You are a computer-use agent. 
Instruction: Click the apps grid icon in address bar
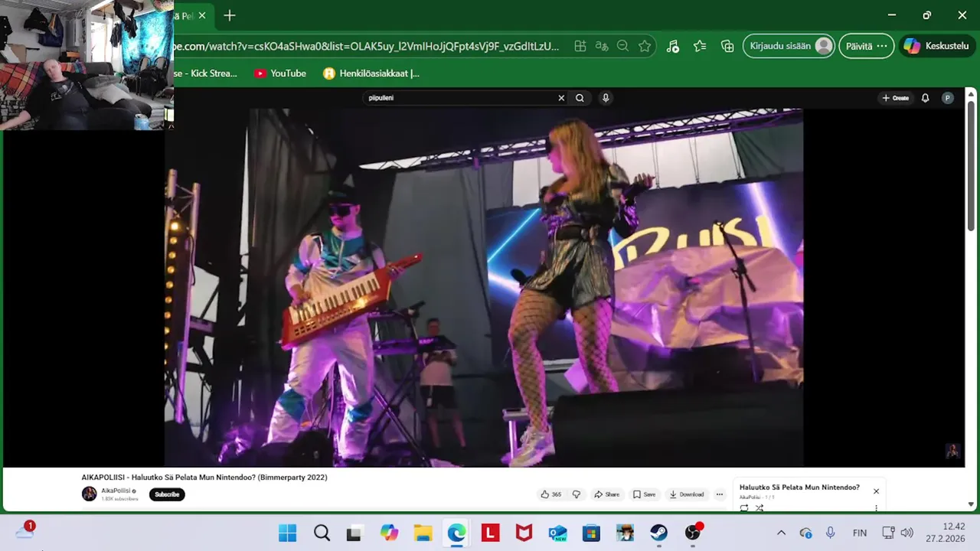(580, 46)
